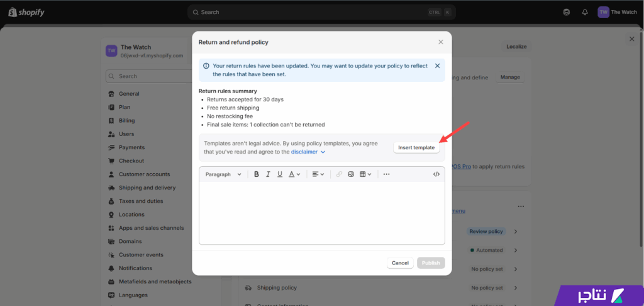Switch to HTML code view
This screenshot has height=306, width=644.
(436, 174)
